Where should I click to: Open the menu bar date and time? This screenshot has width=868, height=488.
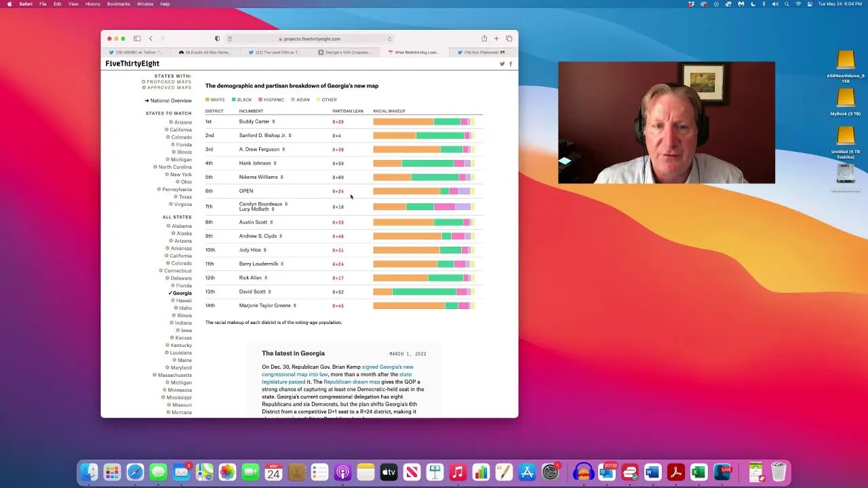[x=841, y=4]
